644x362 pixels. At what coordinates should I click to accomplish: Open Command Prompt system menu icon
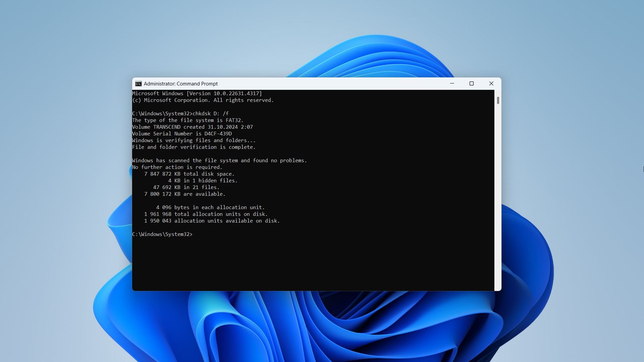(138, 84)
